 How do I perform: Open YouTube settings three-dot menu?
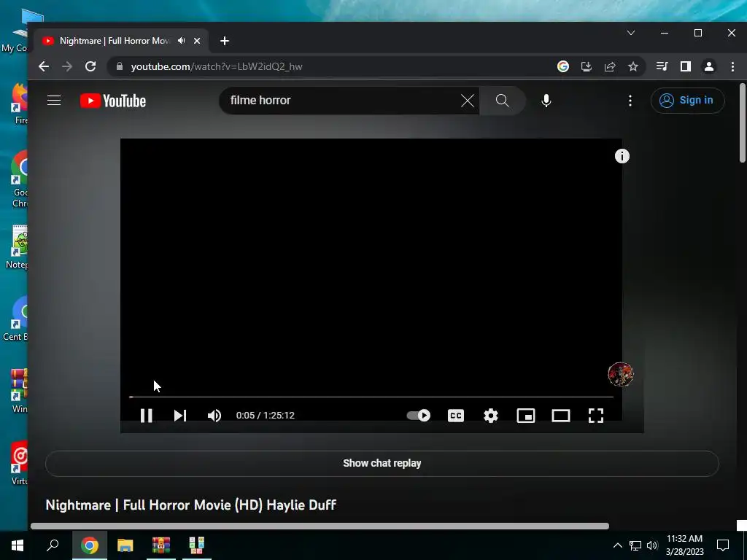630,101
